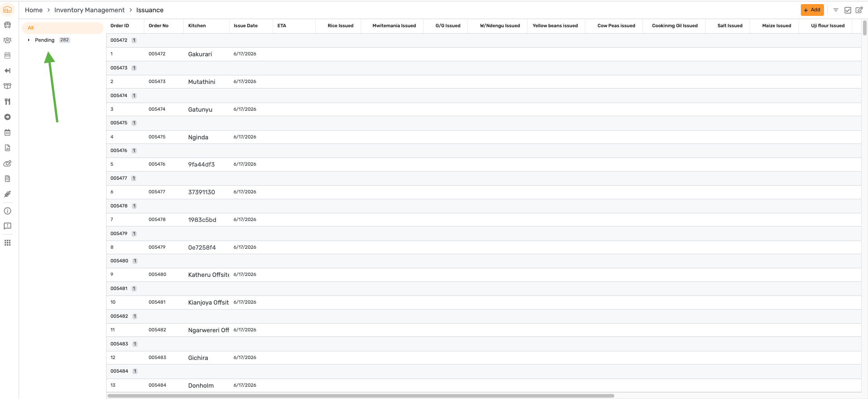Open the feedback alert speech bubble icon
The image size is (868, 399).
(x=7, y=226)
